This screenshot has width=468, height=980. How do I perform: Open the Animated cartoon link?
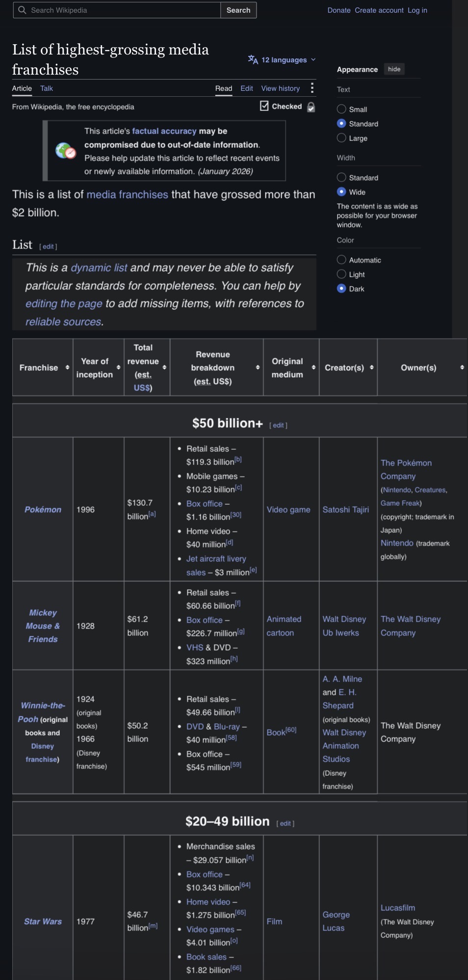284,626
